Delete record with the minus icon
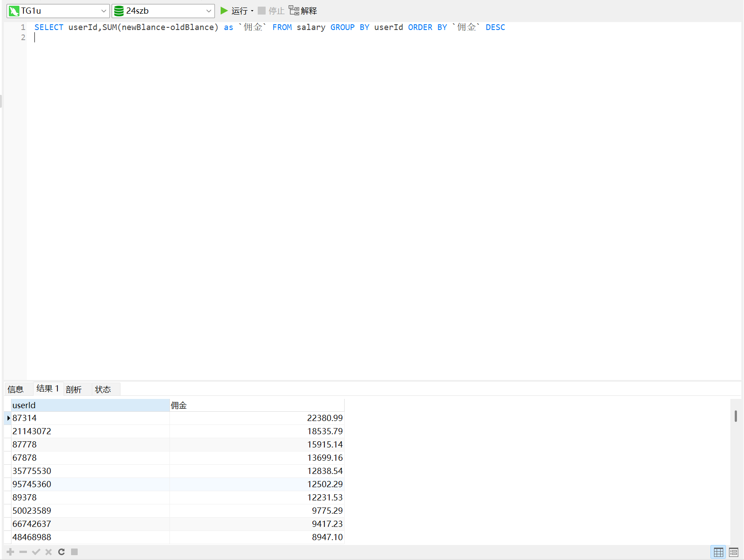 point(23,552)
